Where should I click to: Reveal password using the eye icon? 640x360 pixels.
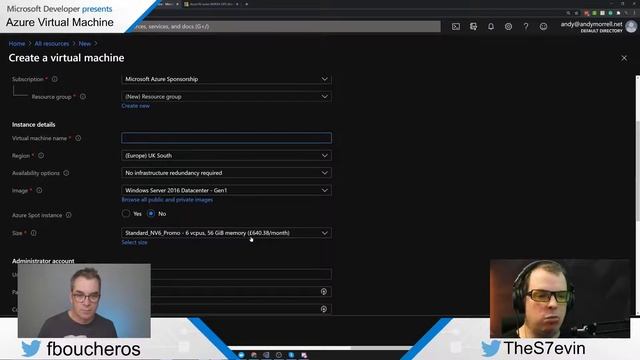coord(324,291)
